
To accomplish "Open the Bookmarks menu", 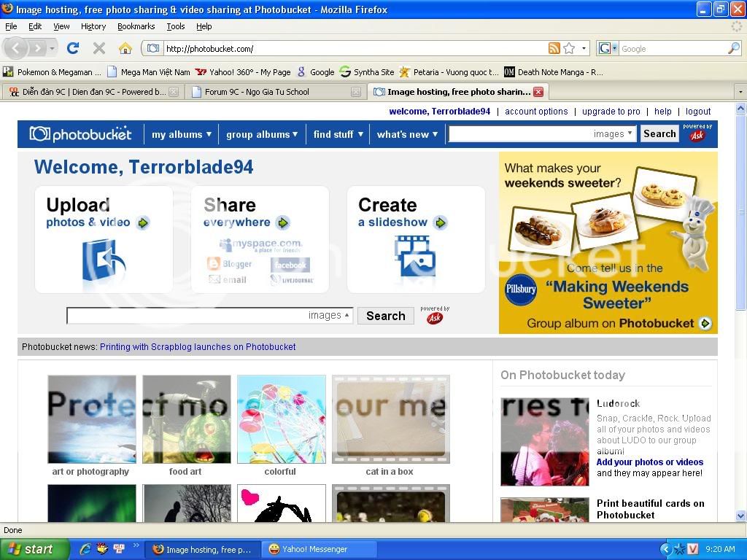I will pos(136,26).
